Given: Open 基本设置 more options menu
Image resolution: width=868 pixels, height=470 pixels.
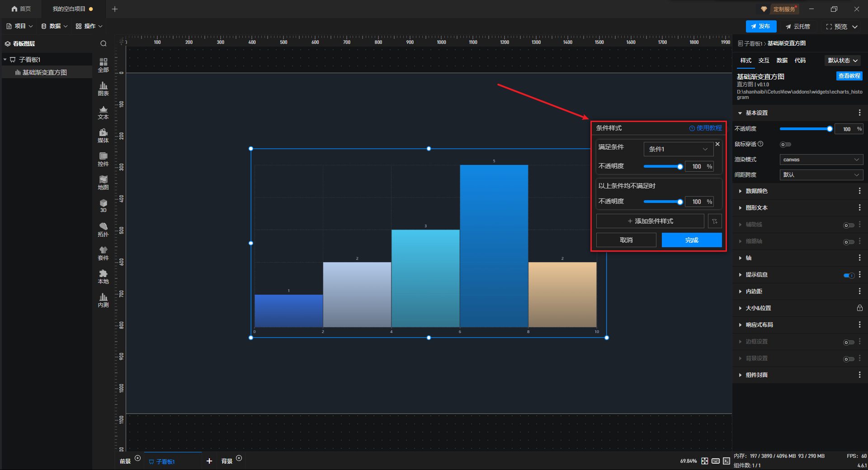Looking at the screenshot, I should coord(859,113).
